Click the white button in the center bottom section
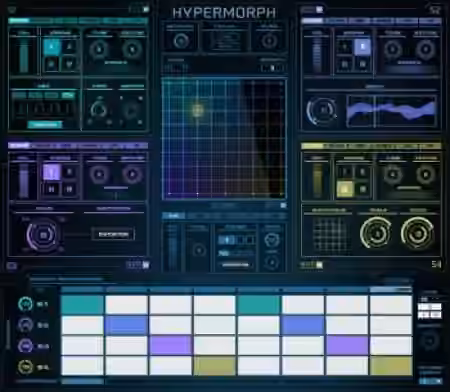Screen dimensions: 450x392 (235, 265)
